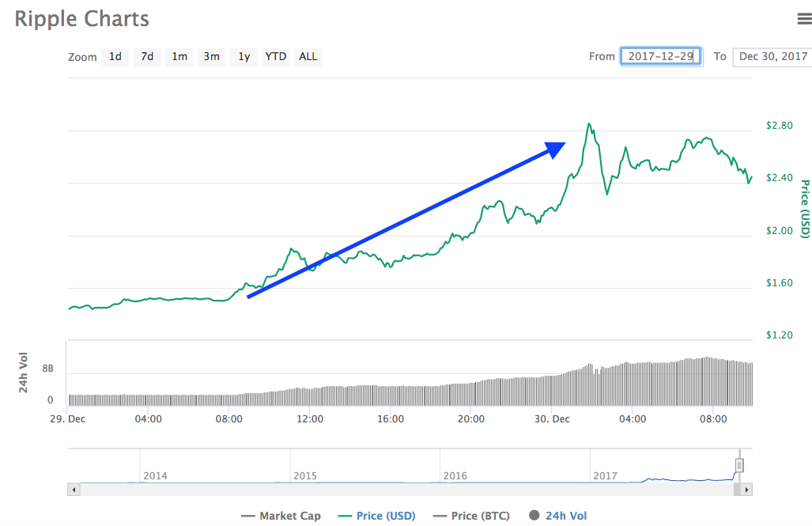Click the navigator left scroll arrow
The image size is (812, 526).
coord(74,490)
